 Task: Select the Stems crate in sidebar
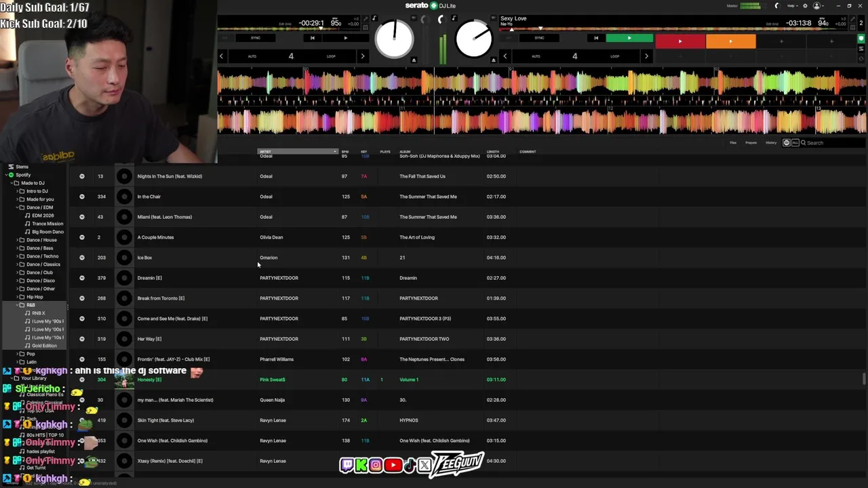coord(22,167)
